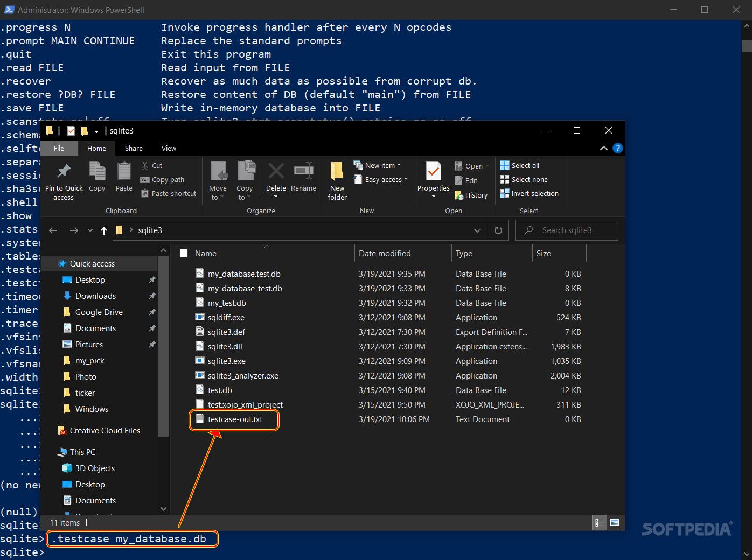Open Google Drive in navigation pane
This screenshot has width=752, height=560.
[x=100, y=312]
